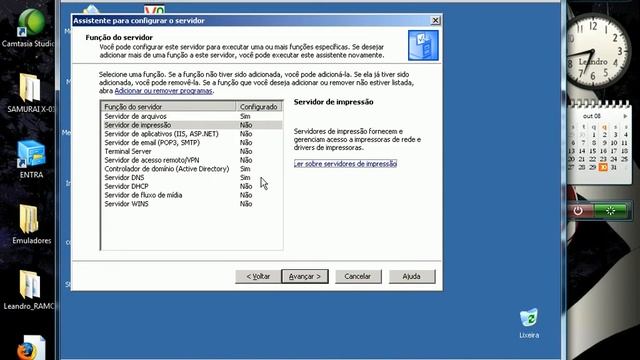Click the Cancelar button
This screenshot has width=640, height=360.
(358, 276)
